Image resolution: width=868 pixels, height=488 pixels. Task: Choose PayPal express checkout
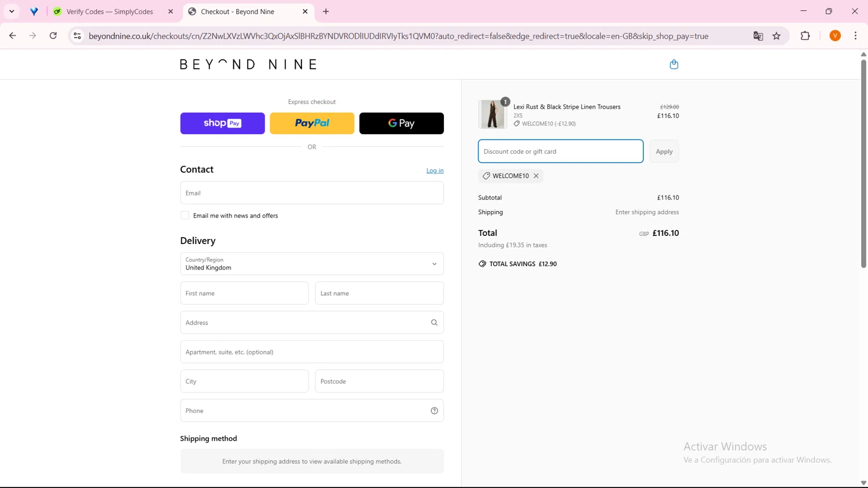click(x=312, y=123)
